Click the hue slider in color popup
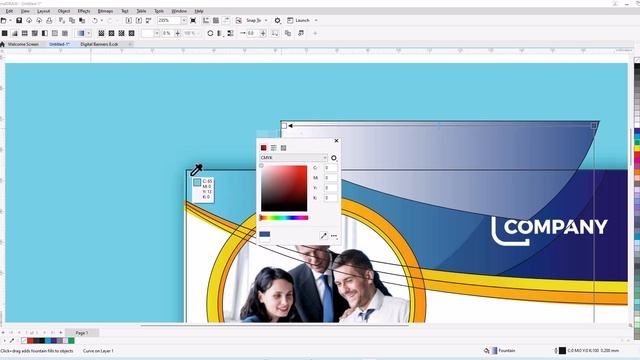The image size is (640, 360). click(x=284, y=218)
